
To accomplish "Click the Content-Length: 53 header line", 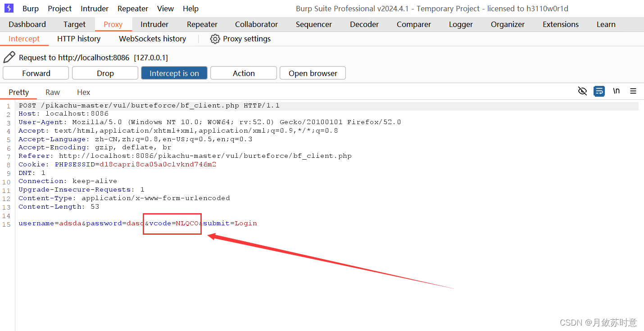I will pos(59,206).
